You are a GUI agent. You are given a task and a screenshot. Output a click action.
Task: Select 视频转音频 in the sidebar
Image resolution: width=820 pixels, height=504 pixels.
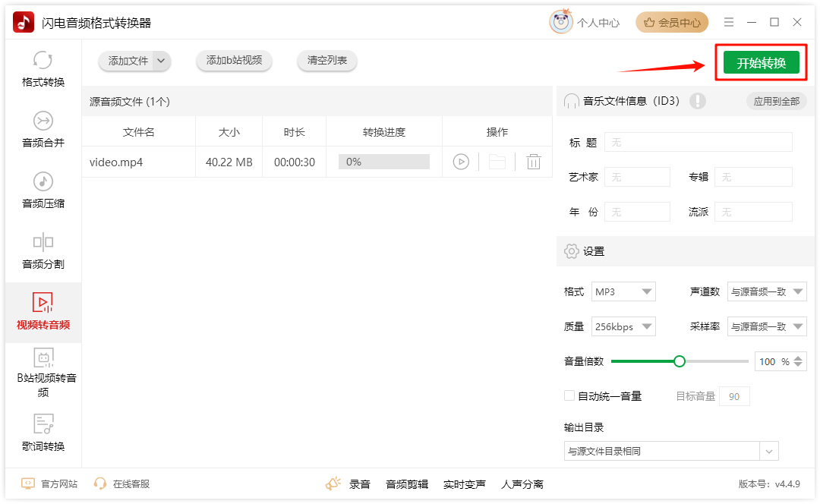tap(43, 312)
